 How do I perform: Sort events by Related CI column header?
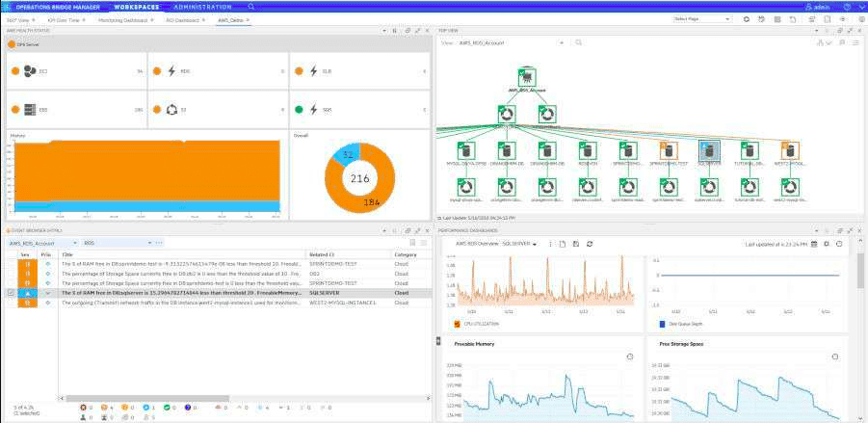(349, 254)
